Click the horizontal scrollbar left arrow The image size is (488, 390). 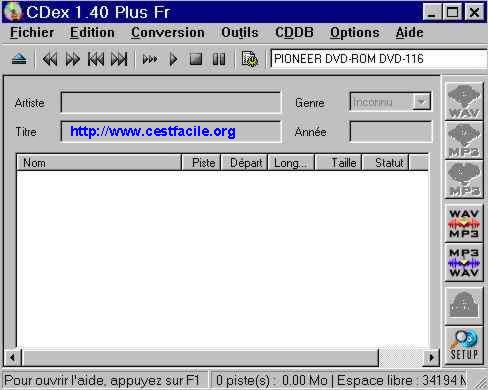(x=13, y=357)
